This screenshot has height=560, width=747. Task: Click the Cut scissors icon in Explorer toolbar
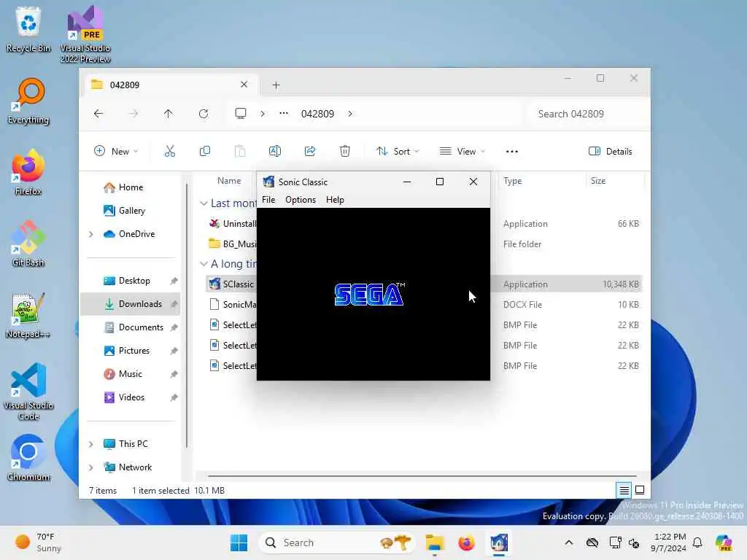click(x=169, y=152)
